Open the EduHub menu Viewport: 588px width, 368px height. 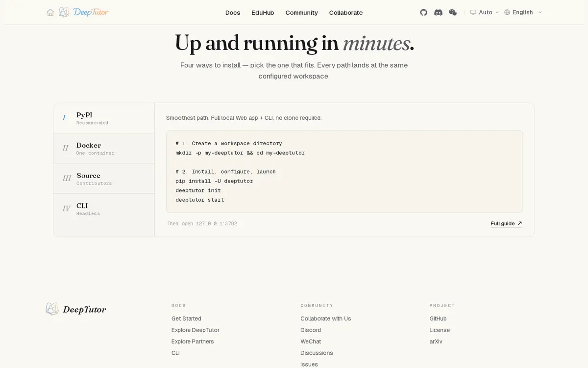[263, 13]
